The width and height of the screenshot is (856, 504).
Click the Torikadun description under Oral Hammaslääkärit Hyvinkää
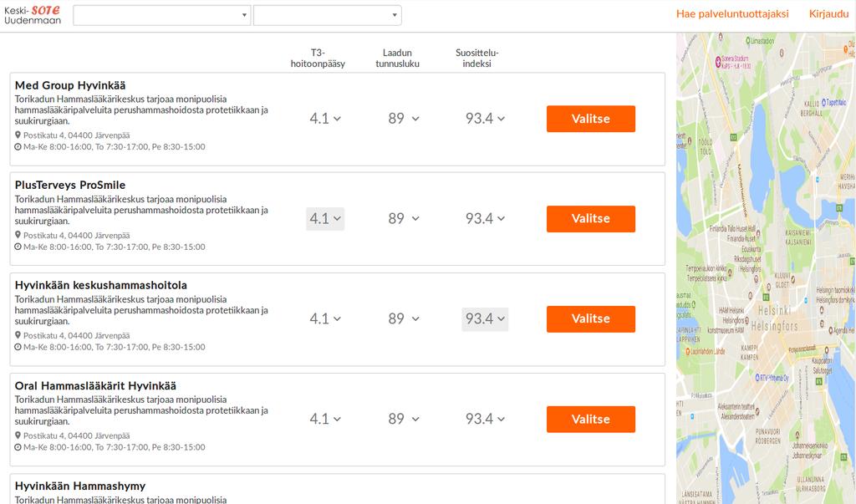click(x=141, y=410)
